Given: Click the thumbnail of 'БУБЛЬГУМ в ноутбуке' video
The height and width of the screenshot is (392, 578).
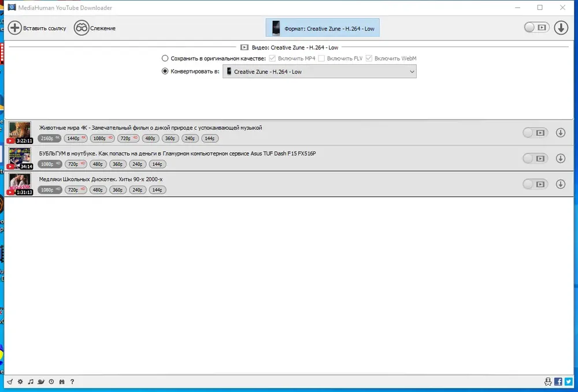Looking at the screenshot, I should [20, 158].
